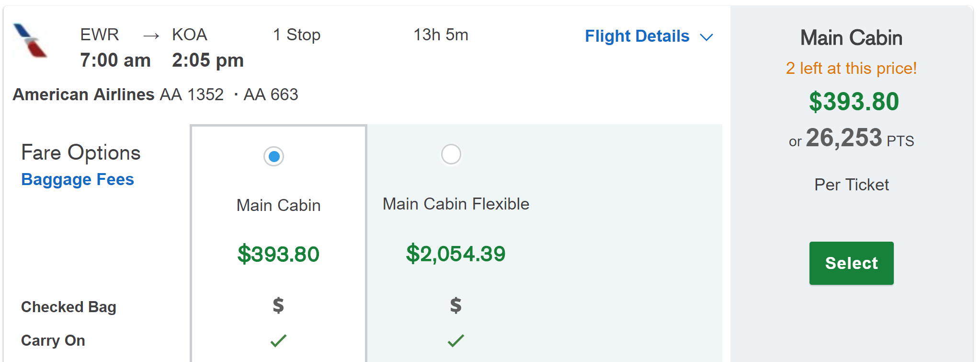Click the $2,054.39 Main Cabin Flexible price

(456, 253)
